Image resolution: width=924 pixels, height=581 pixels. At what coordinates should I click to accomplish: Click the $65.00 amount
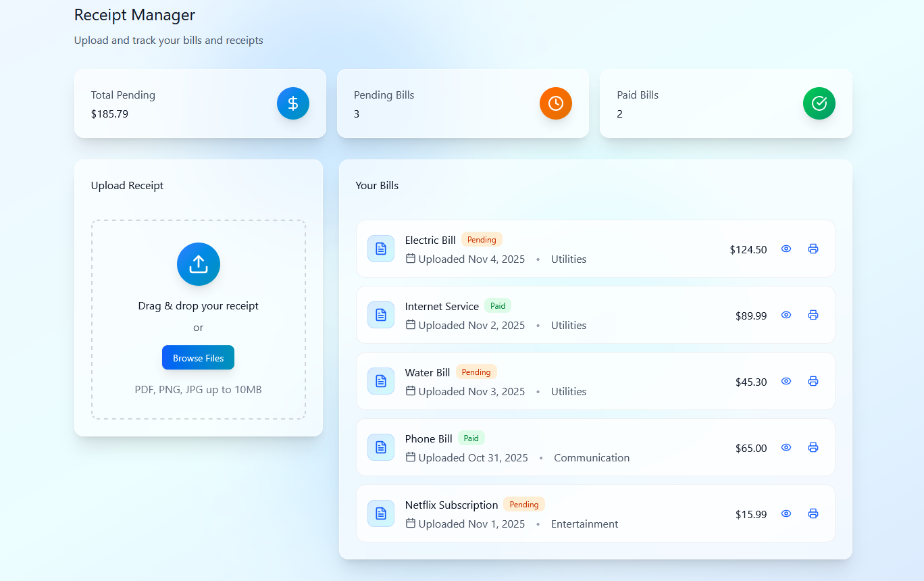click(x=751, y=449)
